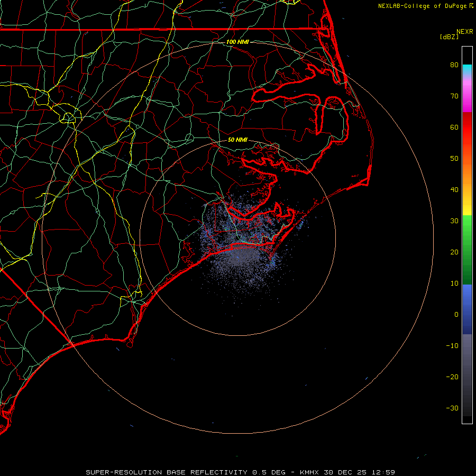Select the KMHX station identifier in caption
This screenshot has width=476, height=476.
tap(309, 472)
